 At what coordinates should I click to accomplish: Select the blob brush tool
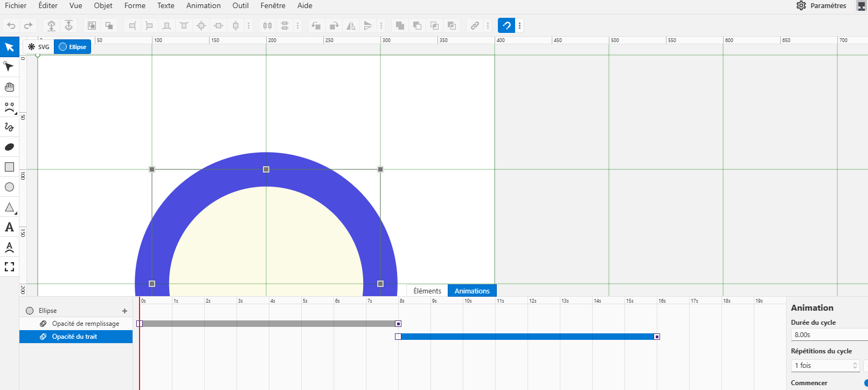point(9,147)
